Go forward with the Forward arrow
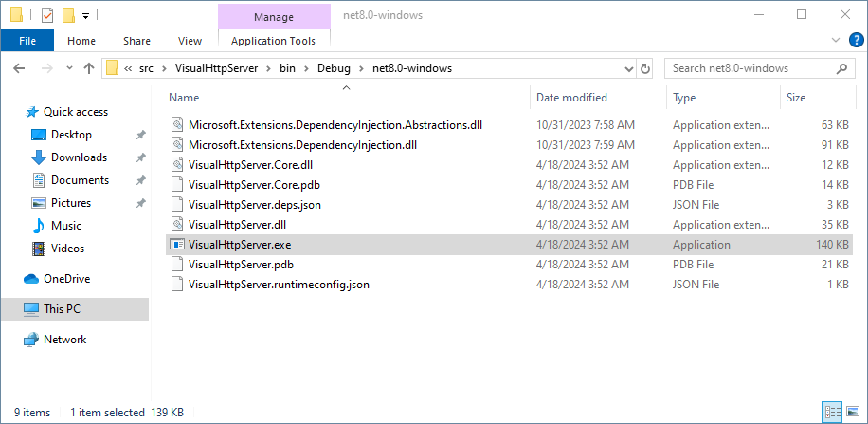The height and width of the screenshot is (424, 868). 47,68
